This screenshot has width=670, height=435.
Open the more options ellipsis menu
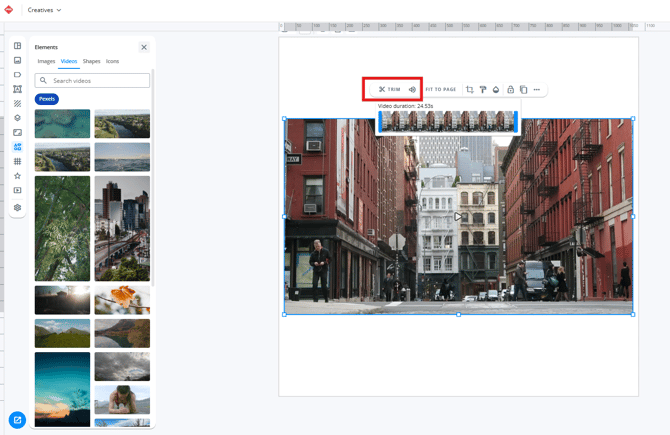537,90
